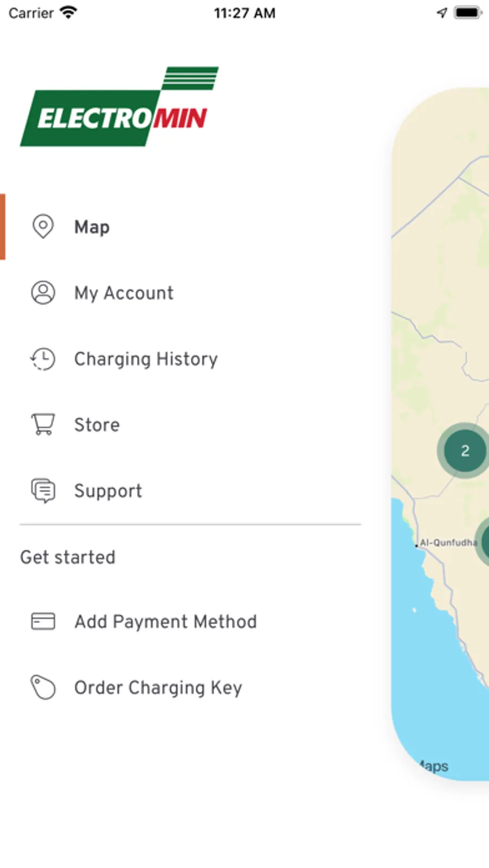Open the Map menu item
The image size is (489, 868).
[x=92, y=227]
